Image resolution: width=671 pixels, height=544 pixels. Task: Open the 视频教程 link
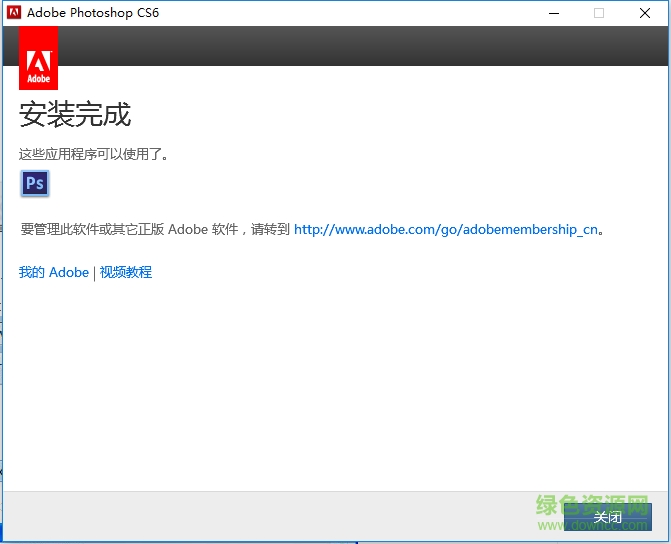coord(126,272)
